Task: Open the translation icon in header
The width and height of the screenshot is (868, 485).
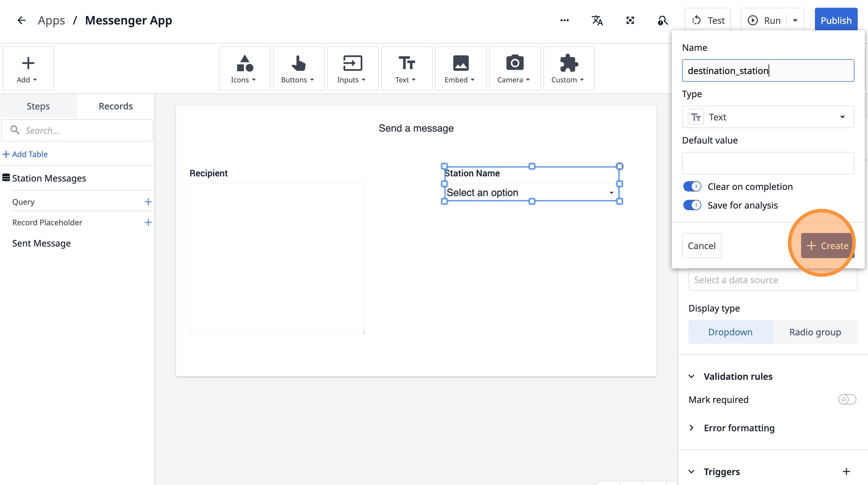Action: point(597,21)
